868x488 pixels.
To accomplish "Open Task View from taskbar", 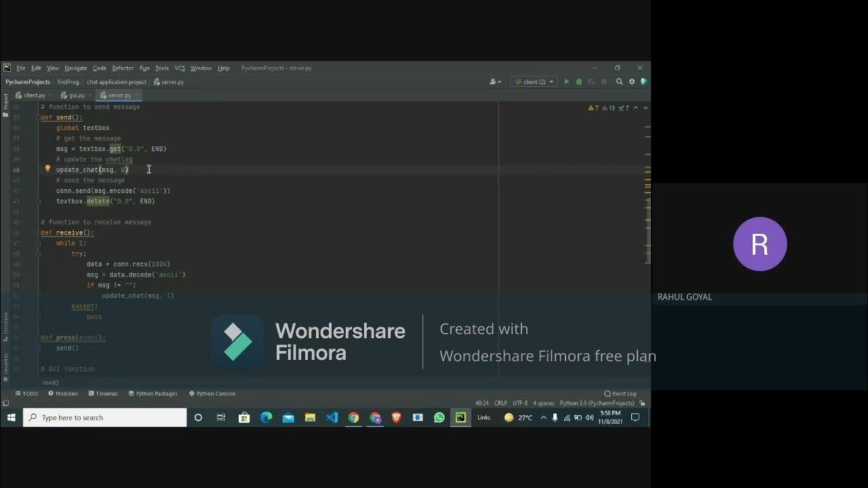I will tap(221, 418).
